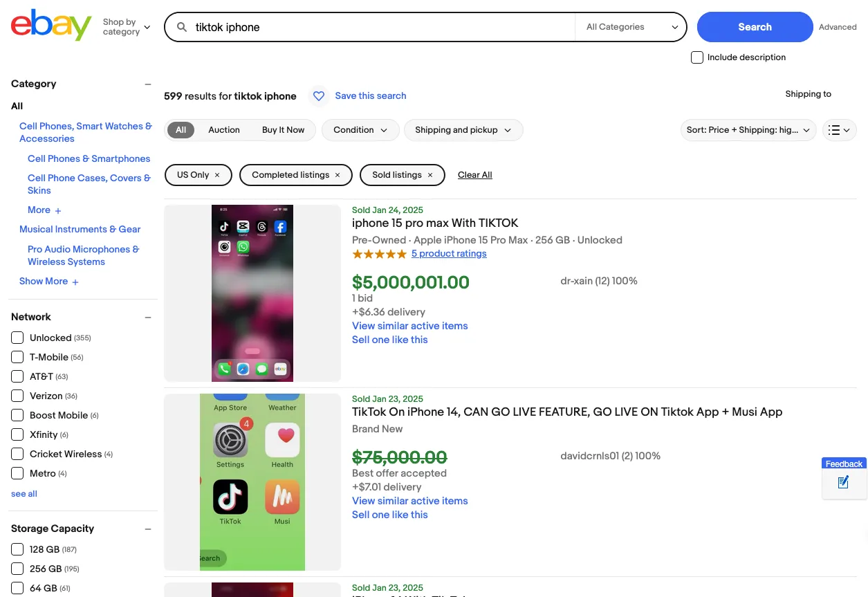Tick the T-Mobile checkbox
Image resolution: width=868 pixels, height=597 pixels.
point(17,357)
